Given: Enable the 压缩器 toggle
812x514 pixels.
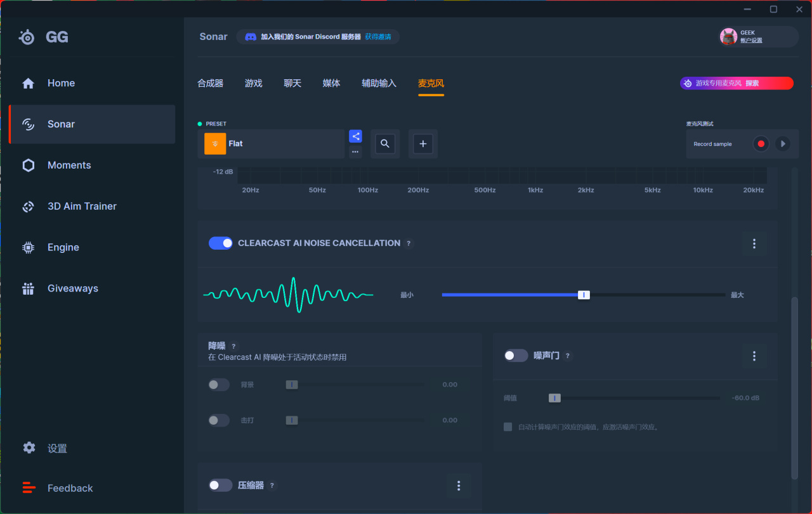Looking at the screenshot, I should pyautogui.click(x=221, y=485).
